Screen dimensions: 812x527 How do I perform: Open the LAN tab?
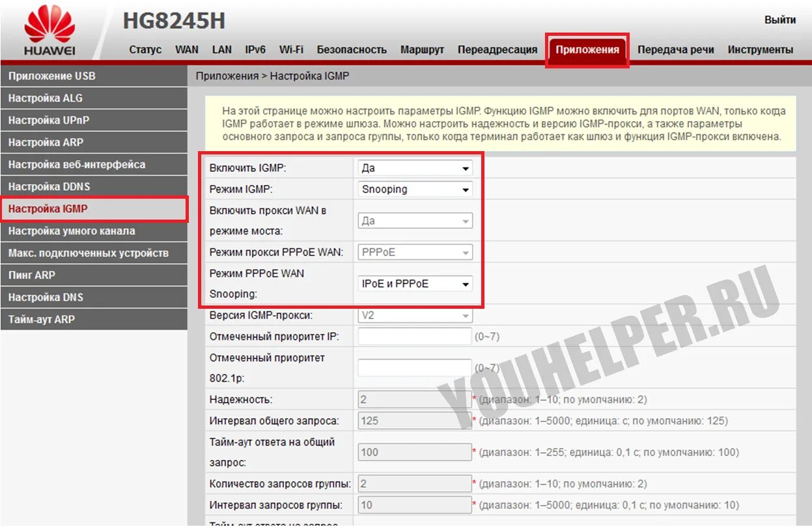(x=222, y=50)
